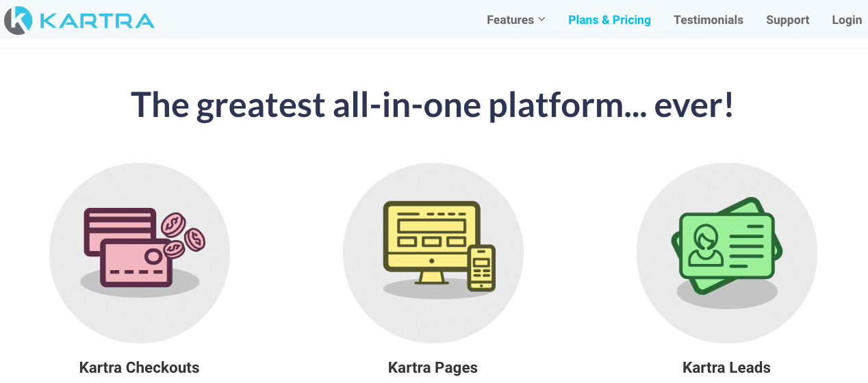
Task: Open the Kartra Leads contact card icon
Action: tap(727, 253)
